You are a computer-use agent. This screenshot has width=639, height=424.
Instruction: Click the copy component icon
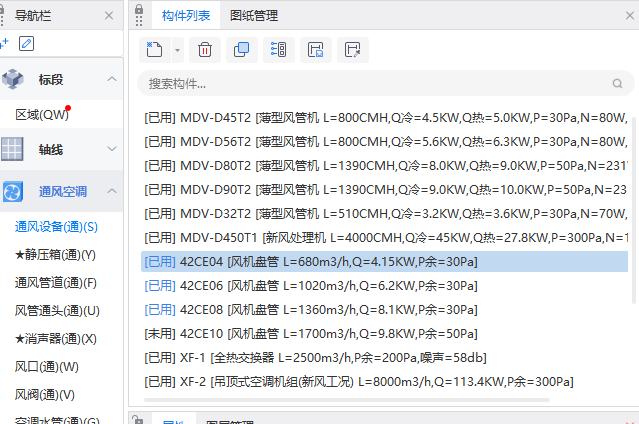(x=242, y=50)
